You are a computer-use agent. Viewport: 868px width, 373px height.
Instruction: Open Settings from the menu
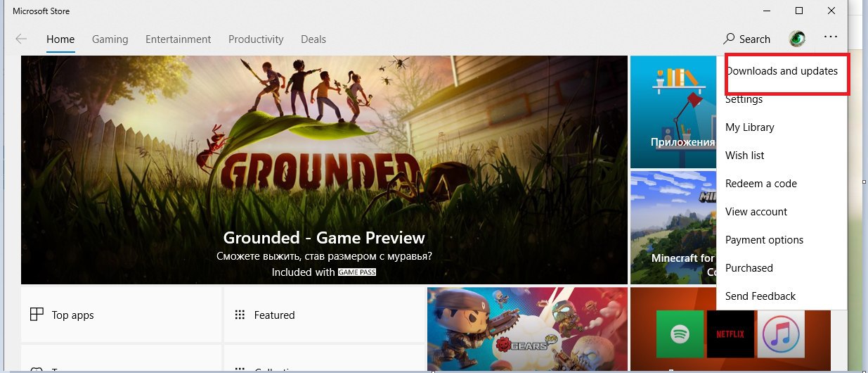782,99
